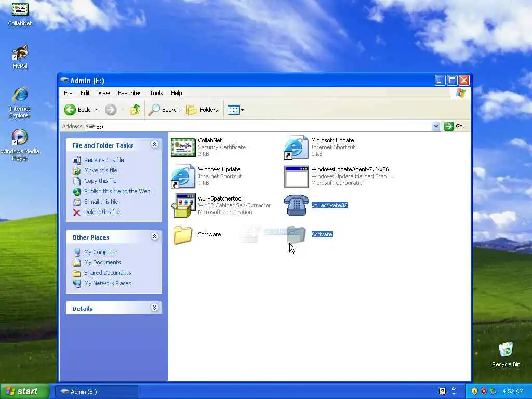Select the wurv5patchertool cabinet icon
The height and width of the screenshot is (399, 532).
(183, 206)
